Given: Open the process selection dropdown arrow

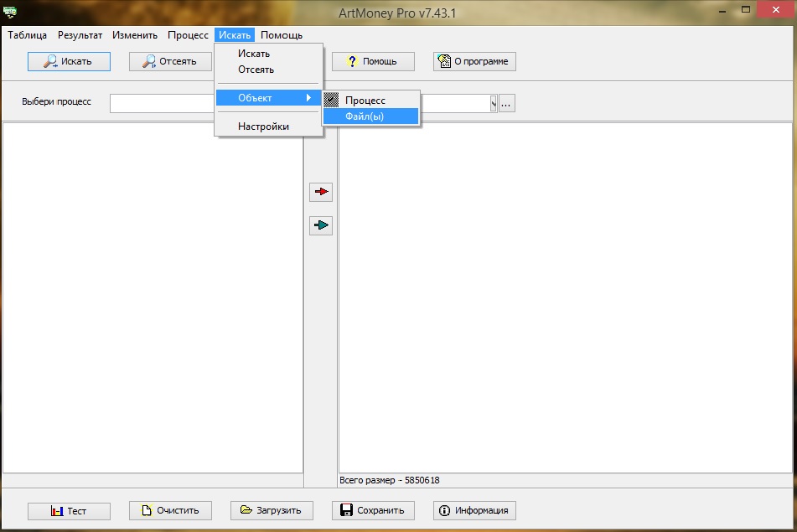Looking at the screenshot, I should (493, 104).
